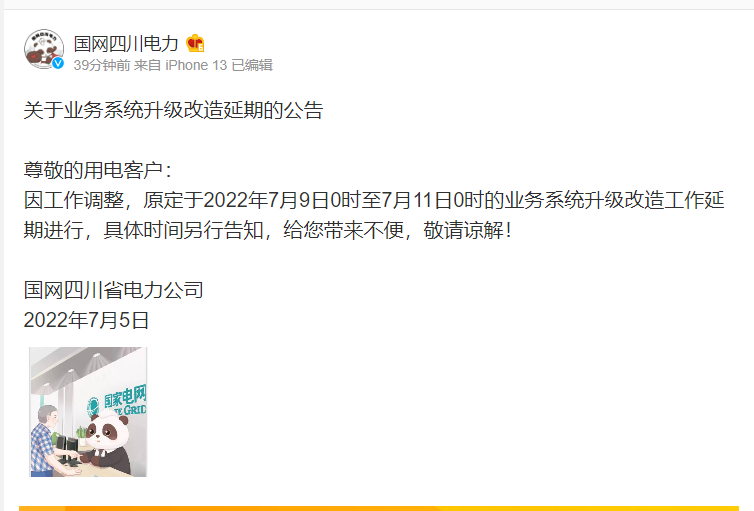View edit history via 已编辑 label
The height and width of the screenshot is (511, 754).
coord(252,65)
